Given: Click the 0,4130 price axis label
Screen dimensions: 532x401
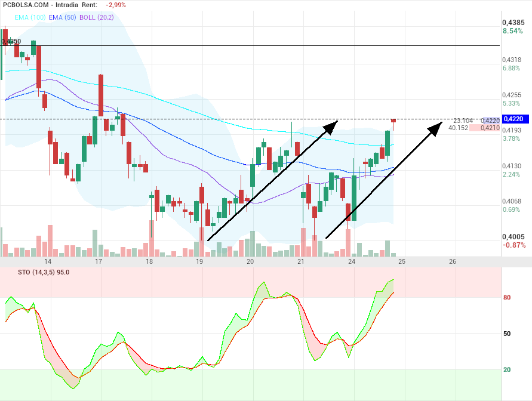Looking at the screenshot, I should 512,166.
